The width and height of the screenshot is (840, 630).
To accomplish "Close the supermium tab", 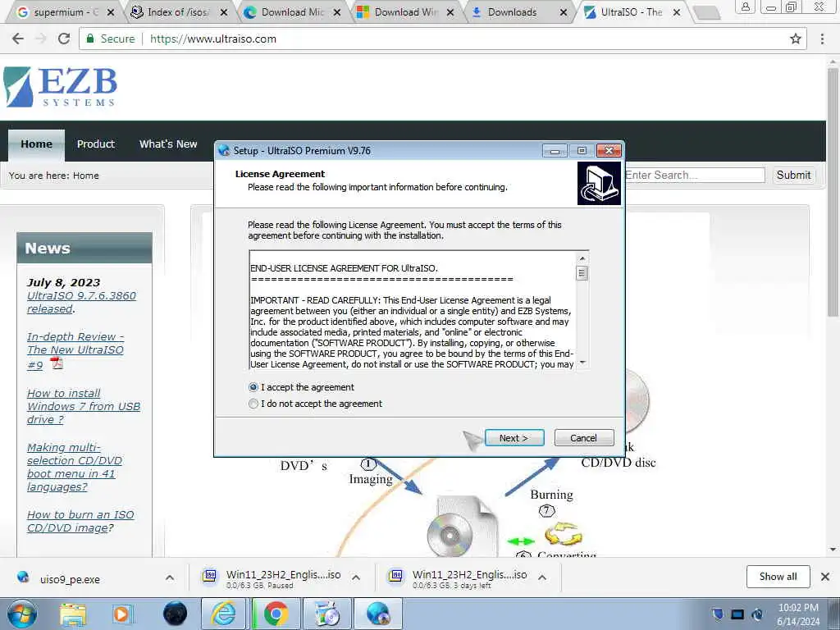I will 111,12.
